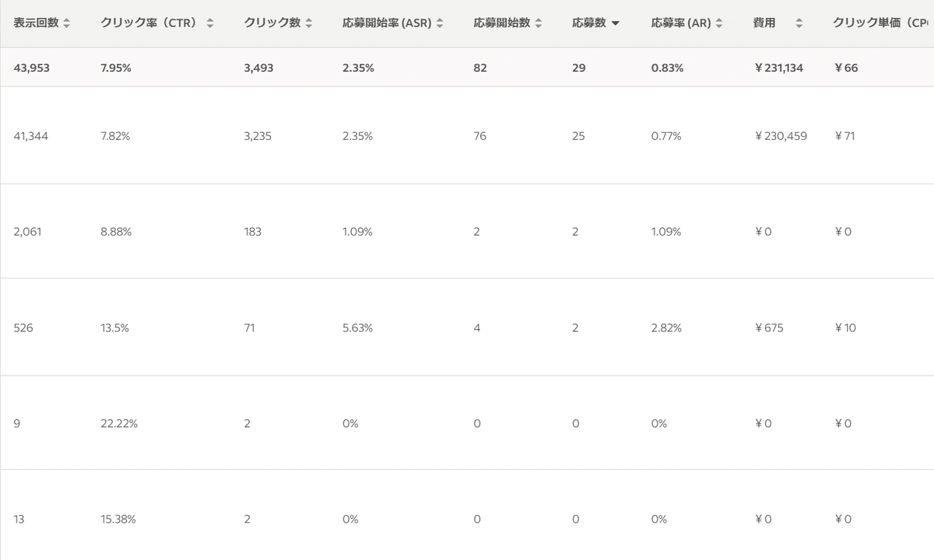Sort by 応募開始率 (ASR) arrows icon
Screen dimensions: 934x560
coord(440,23)
